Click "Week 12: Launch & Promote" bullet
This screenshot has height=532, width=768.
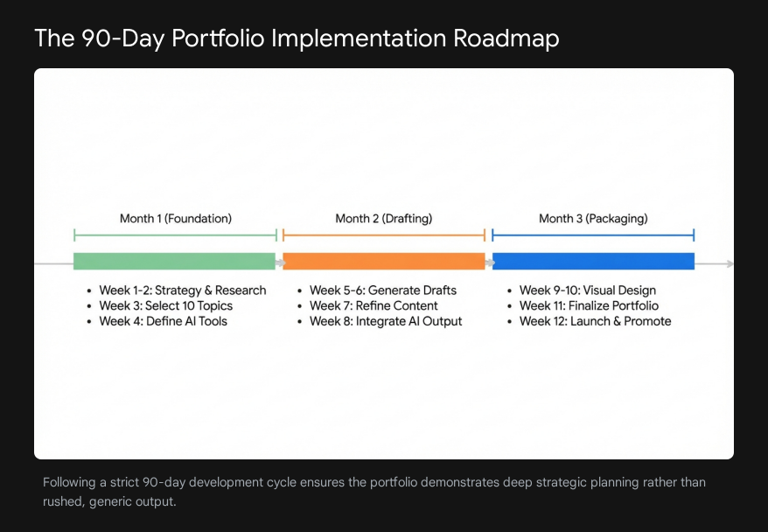[x=595, y=321]
